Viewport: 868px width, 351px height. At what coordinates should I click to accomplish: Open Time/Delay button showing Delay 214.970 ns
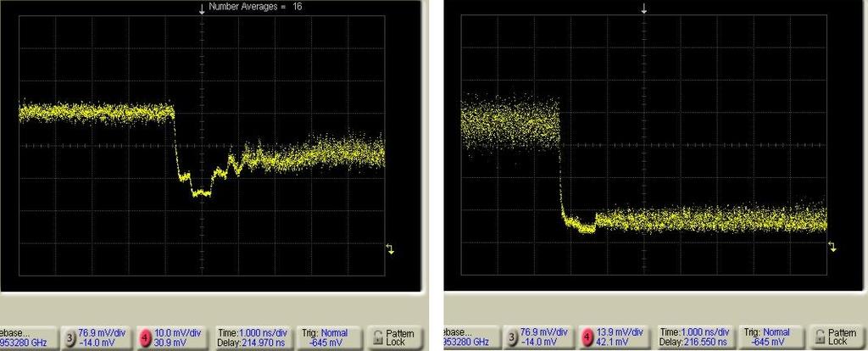pos(253,337)
